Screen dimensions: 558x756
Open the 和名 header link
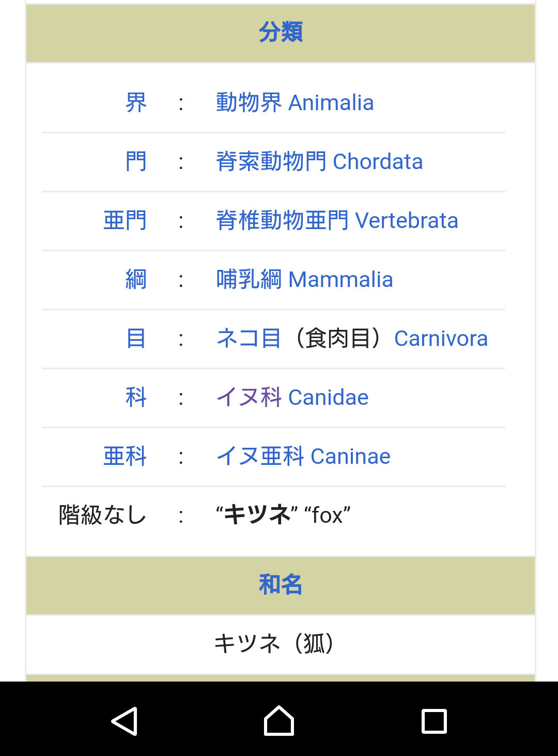(x=281, y=585)
